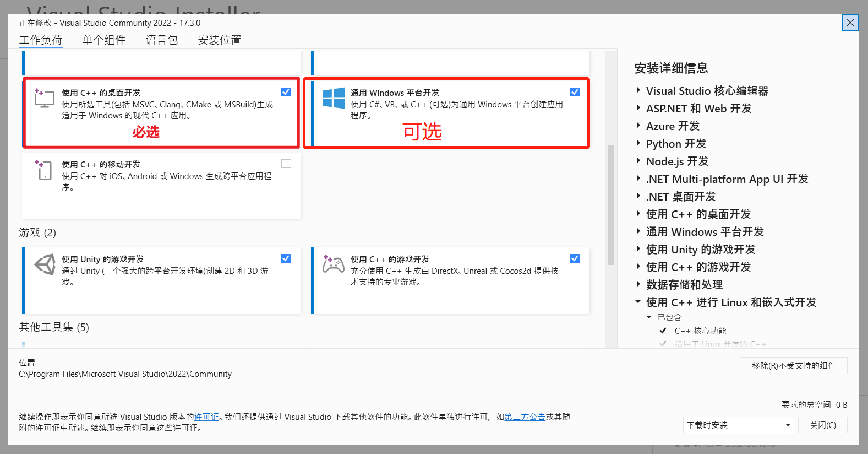Check 使用 C++ 的移动开发 workload

tap(286, 164)
